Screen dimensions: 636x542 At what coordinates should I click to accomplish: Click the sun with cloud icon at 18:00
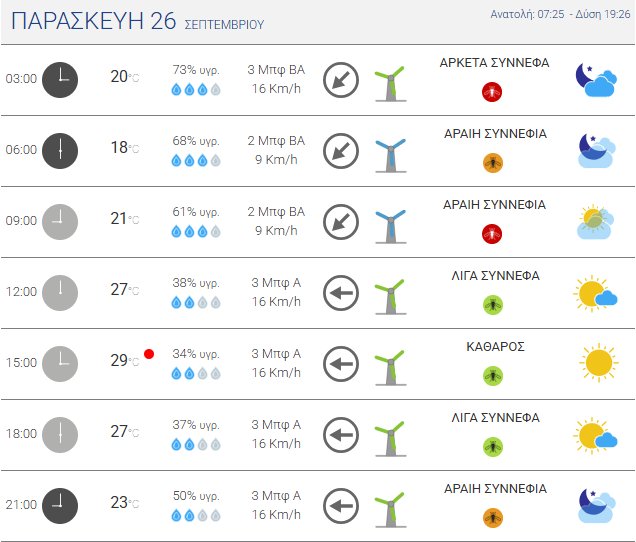coord(595,435)
